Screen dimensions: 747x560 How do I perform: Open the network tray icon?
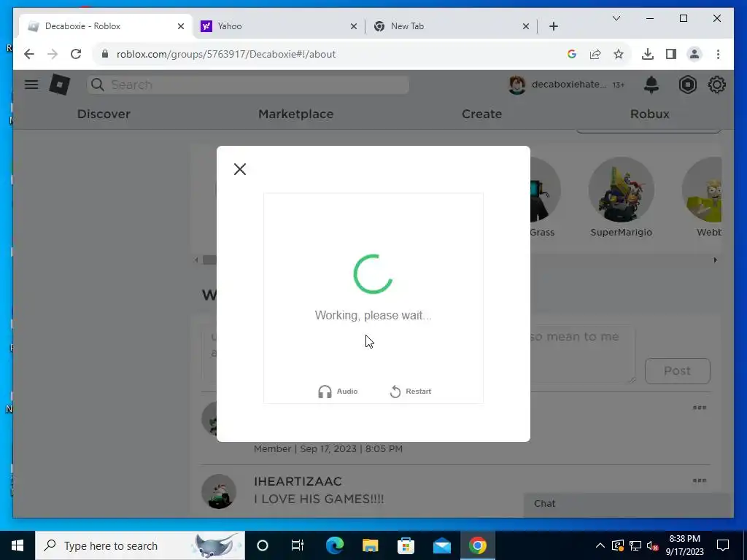(635, 545)
